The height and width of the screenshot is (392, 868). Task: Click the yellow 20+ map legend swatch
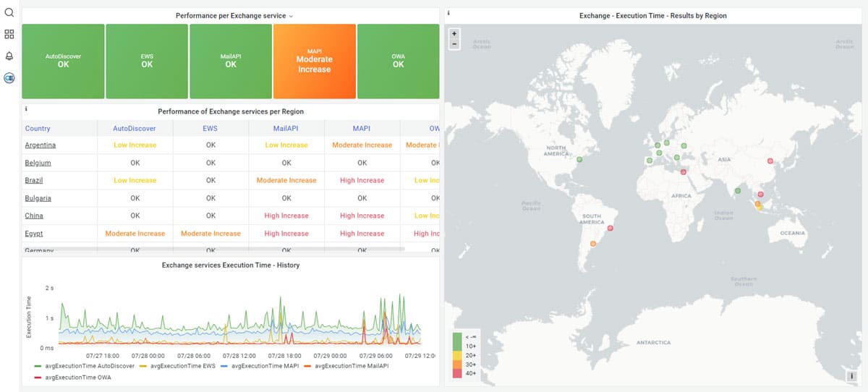[456, 355]
